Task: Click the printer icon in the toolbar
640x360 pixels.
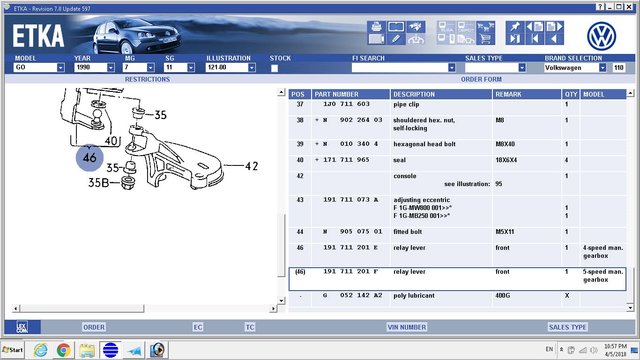Action: click(376, 27)
